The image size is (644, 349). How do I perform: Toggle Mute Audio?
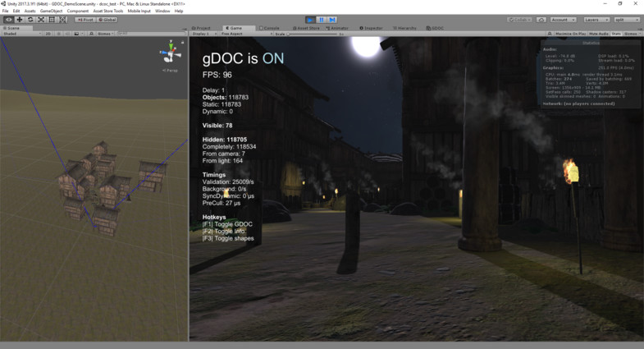pyautogui.click(x=599, y=34)
